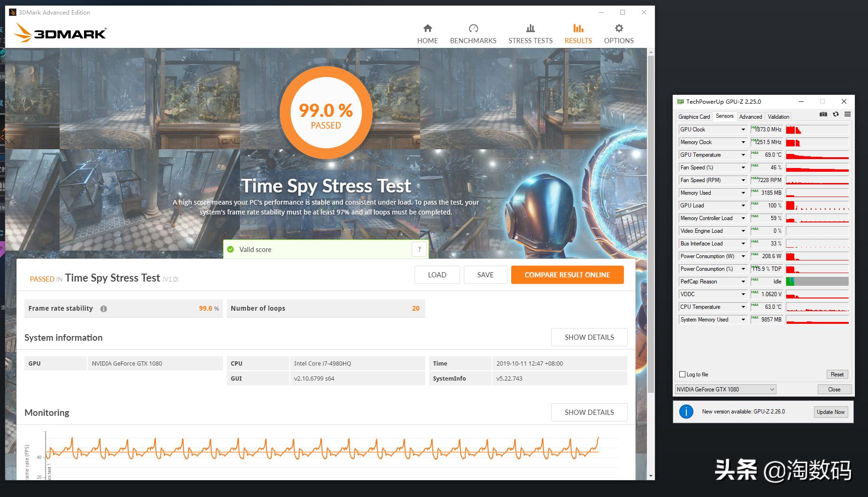Click the green Valid score checkmark icon

coord(230,249)
